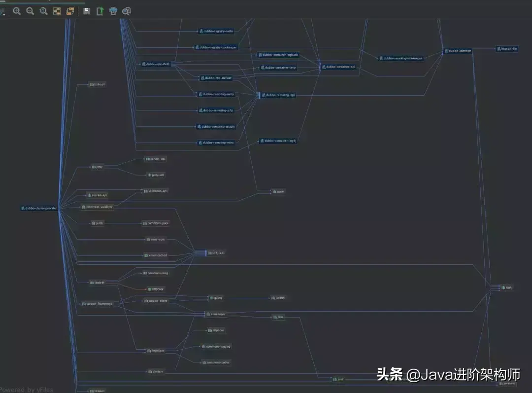The height and width of the screenshot is (393, 532).
Task: Select the dubbo-registry-zookeeper node
Action: 216,47
